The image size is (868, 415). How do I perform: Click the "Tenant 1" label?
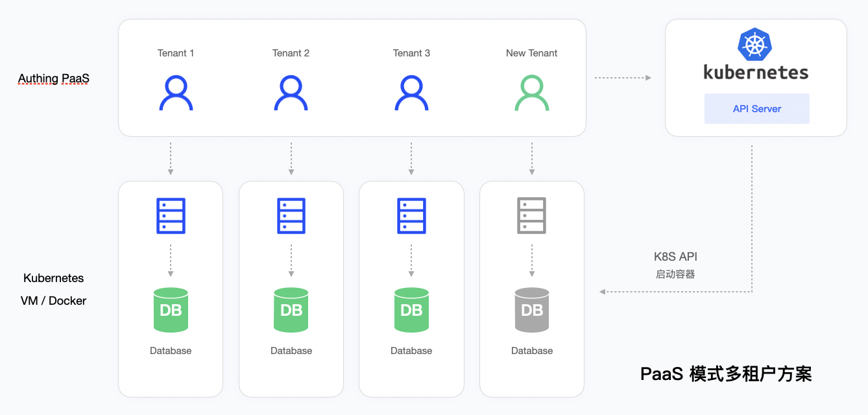(176, 53)
